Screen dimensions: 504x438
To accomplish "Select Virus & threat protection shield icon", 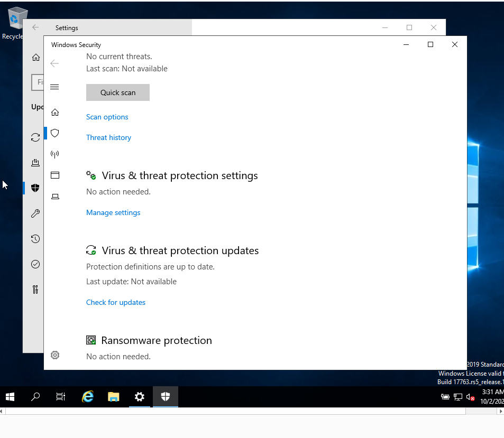I will pos(55,133).
